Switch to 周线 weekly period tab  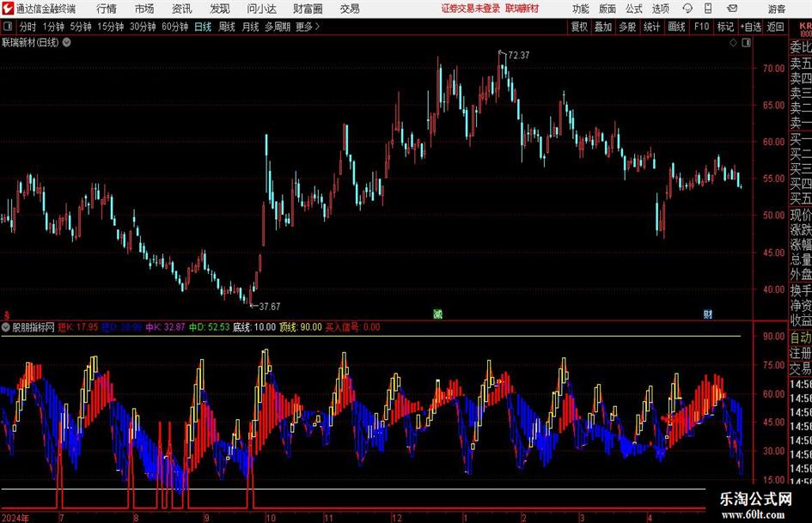[x=226, y=27]
